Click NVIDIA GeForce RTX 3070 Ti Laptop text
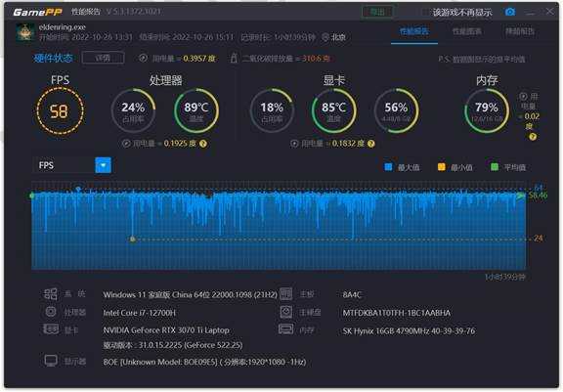This screenshot has width=563, height=392. click(166, 330)
